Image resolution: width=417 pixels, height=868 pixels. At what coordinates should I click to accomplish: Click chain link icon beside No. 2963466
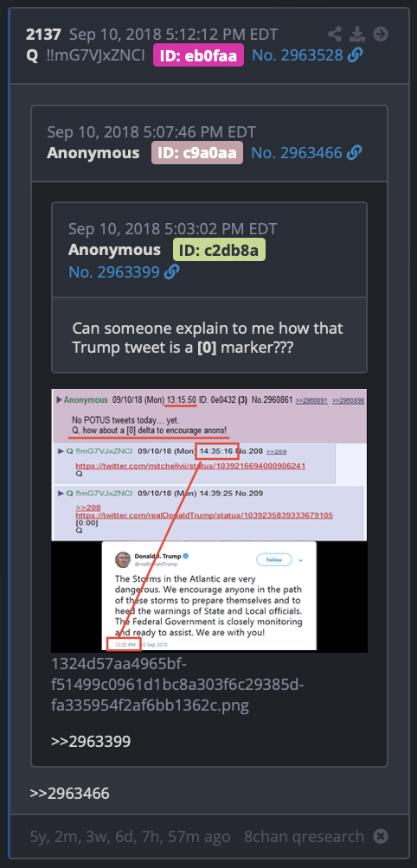pyautogui.click(x=355, y=153)
